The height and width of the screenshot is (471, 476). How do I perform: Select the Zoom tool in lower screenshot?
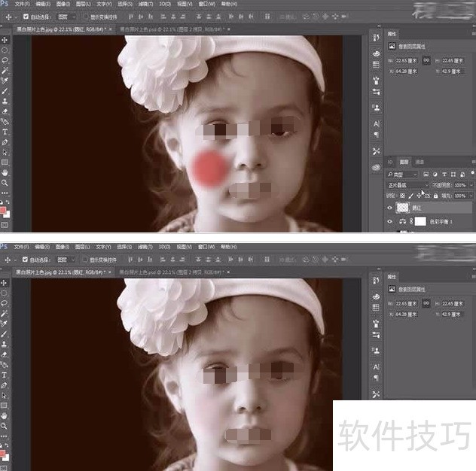[5, 426]
